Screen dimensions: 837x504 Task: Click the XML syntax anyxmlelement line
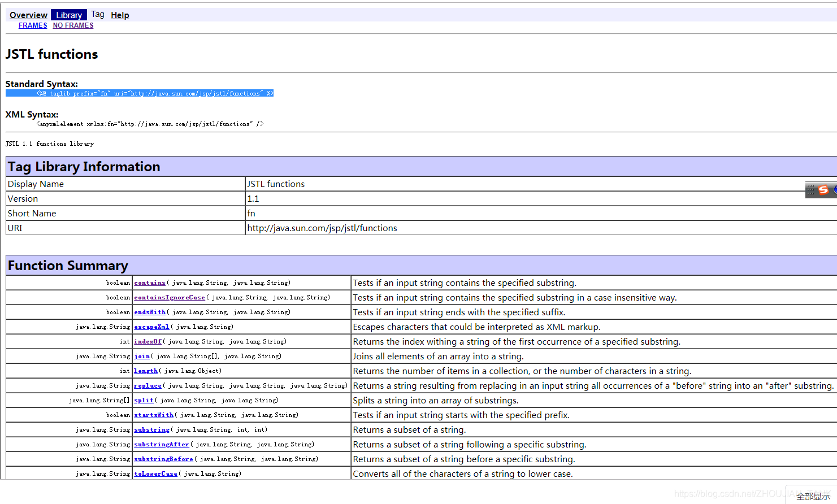tap(150, 124)
